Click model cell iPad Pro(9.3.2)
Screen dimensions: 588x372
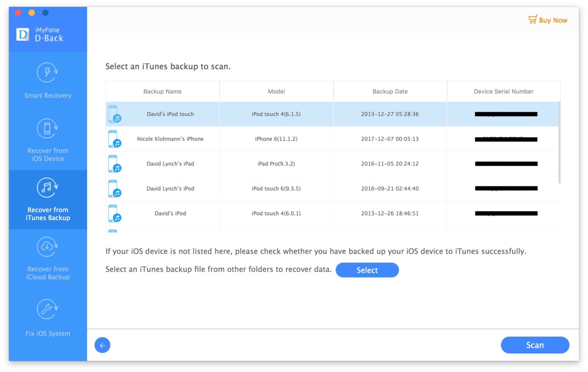click(x=276, y=164)
